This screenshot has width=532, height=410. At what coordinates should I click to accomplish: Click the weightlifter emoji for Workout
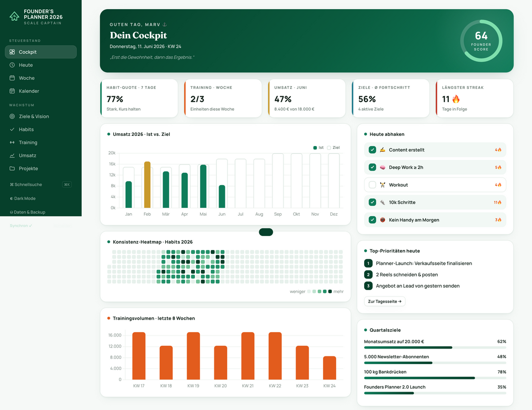[383, 185]
